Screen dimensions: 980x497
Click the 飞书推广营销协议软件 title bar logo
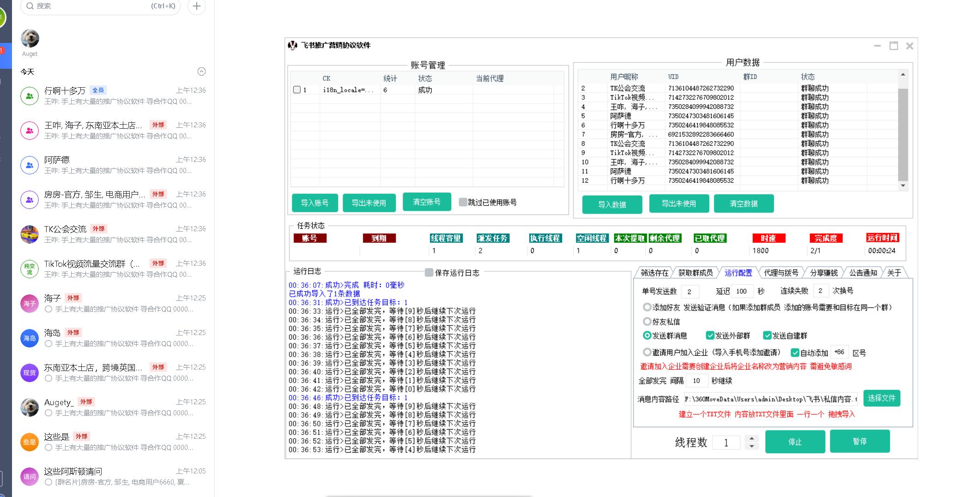pyautogui.click(x=292, y=45)
